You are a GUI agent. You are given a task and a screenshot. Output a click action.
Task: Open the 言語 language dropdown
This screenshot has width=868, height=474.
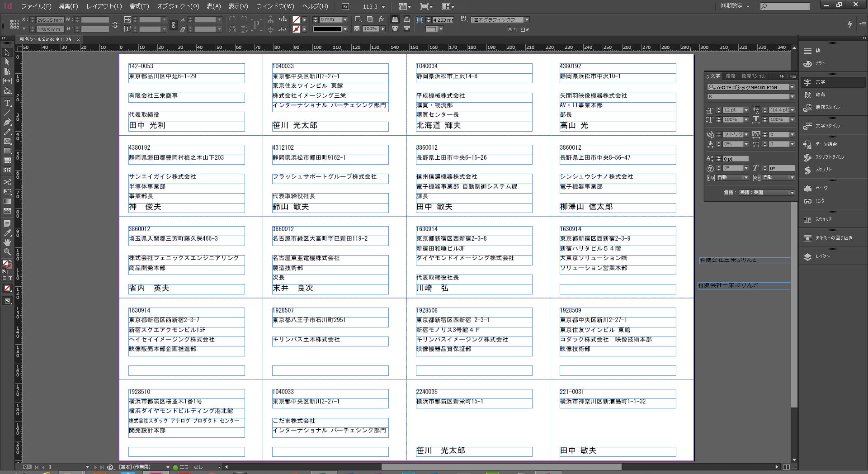(767, 192)
